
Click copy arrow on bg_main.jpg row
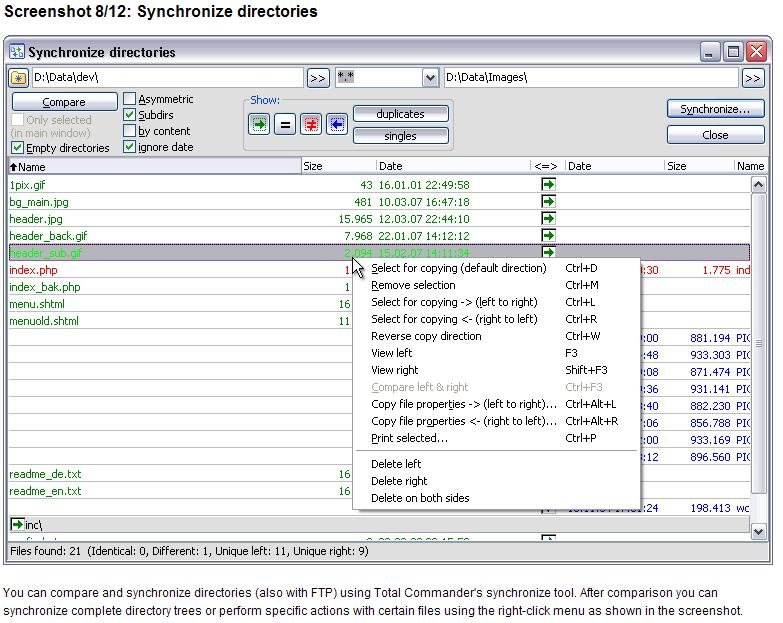pos(548,202)
